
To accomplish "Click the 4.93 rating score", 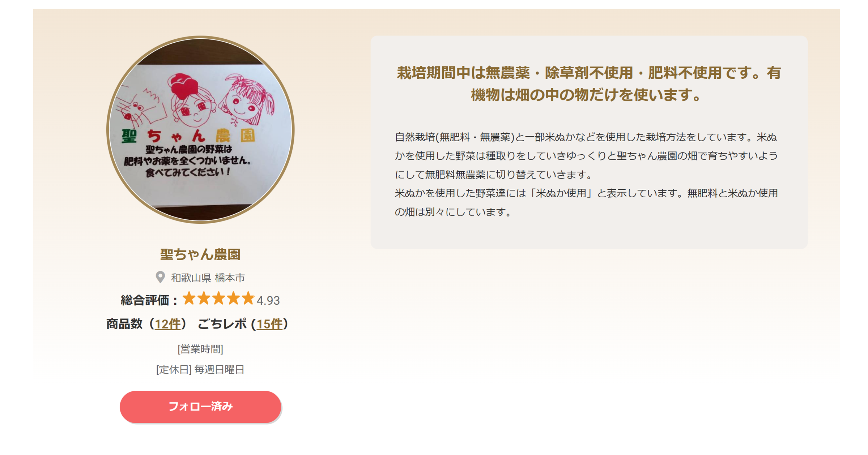I will 268,300.
